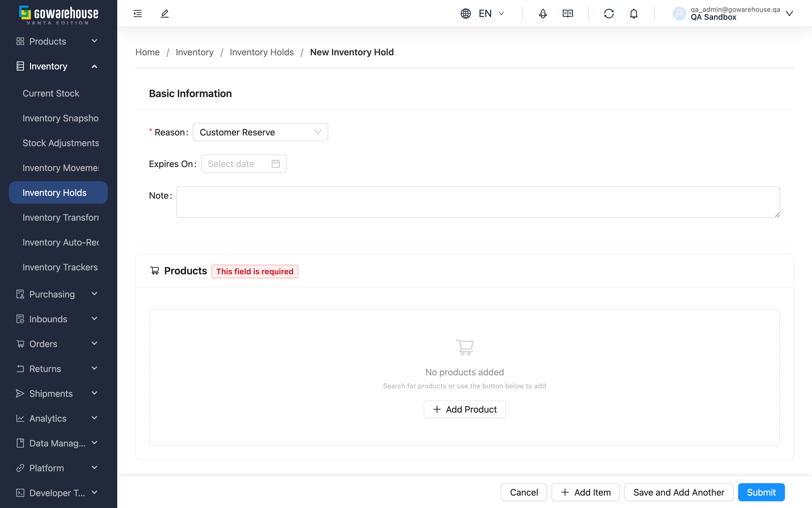
Task: Open the Reason dropdown
Action: (261, 132)
